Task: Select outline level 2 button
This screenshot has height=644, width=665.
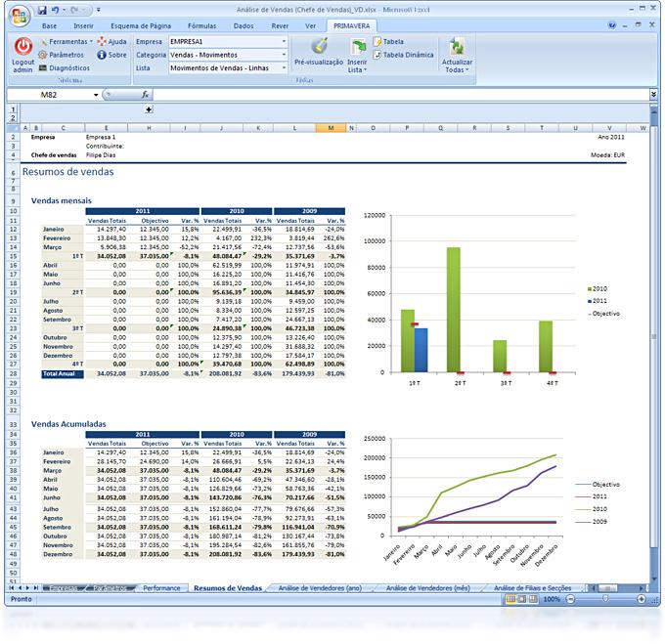Action: click(13, 117)
